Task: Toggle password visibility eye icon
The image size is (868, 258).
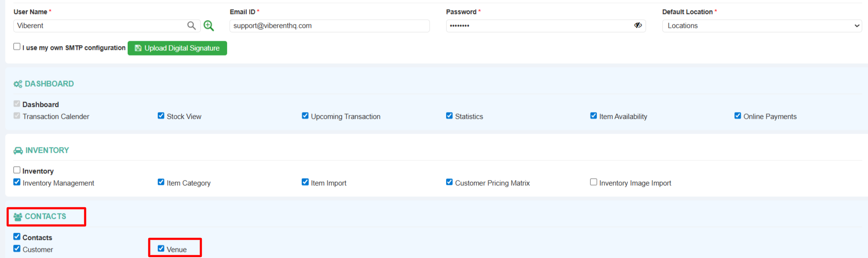Action: click(x=638, y=25)
